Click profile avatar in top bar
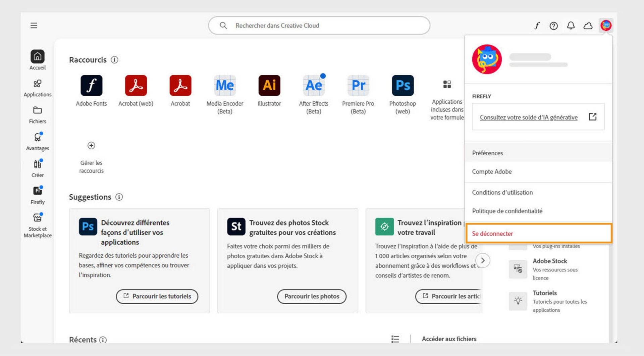The height and width of the screenshot is (356, 644). 606,26
